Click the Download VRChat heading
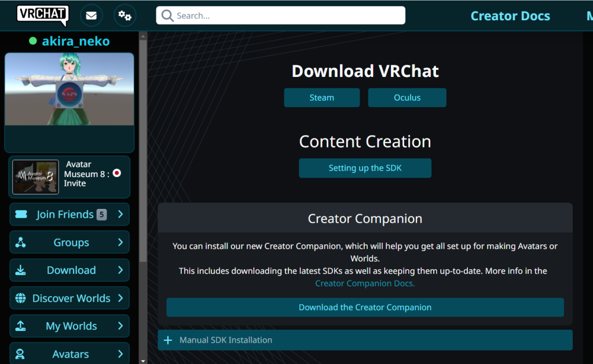593x364 pixels. tap(365, 71)
